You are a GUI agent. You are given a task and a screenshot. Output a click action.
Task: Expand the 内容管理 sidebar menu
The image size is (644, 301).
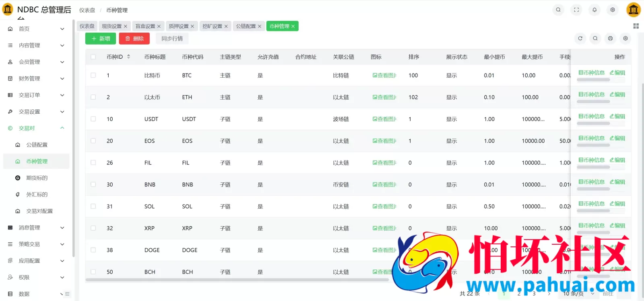tap(36, 45)
